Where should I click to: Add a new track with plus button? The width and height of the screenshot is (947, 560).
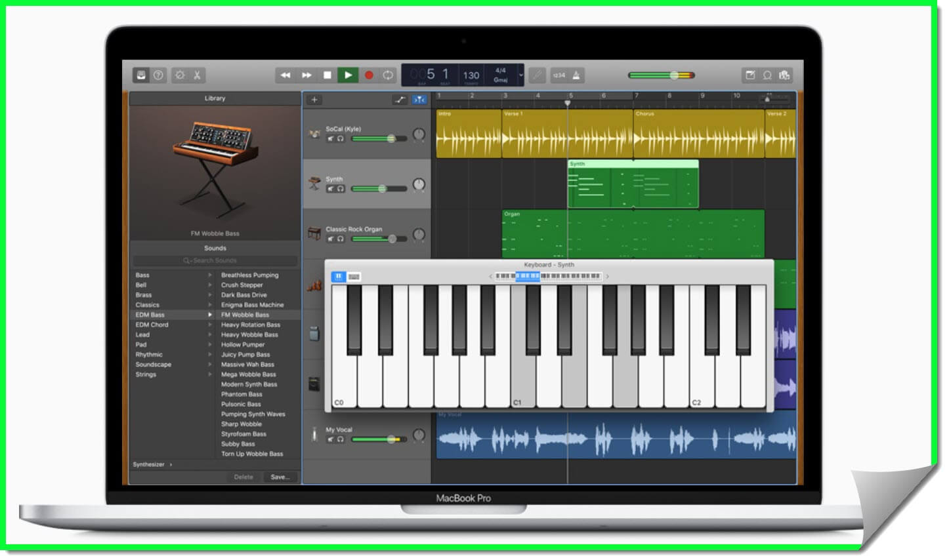(x=314, y=100)
